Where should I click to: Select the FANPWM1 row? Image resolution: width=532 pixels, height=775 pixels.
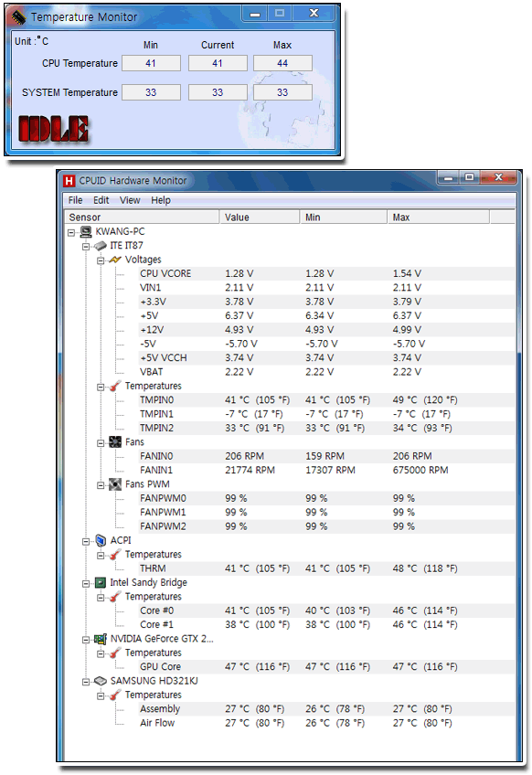coord(326,512)
